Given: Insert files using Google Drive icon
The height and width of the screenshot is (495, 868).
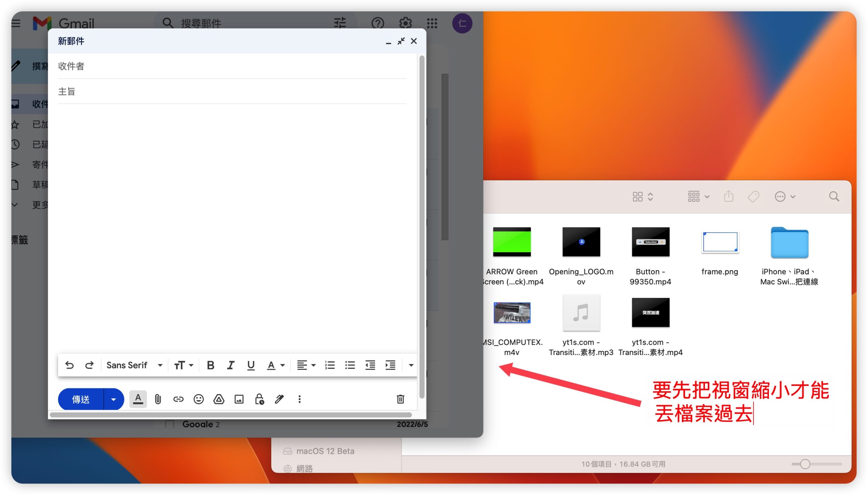Looking at the screenshot, I should (219, 399).
